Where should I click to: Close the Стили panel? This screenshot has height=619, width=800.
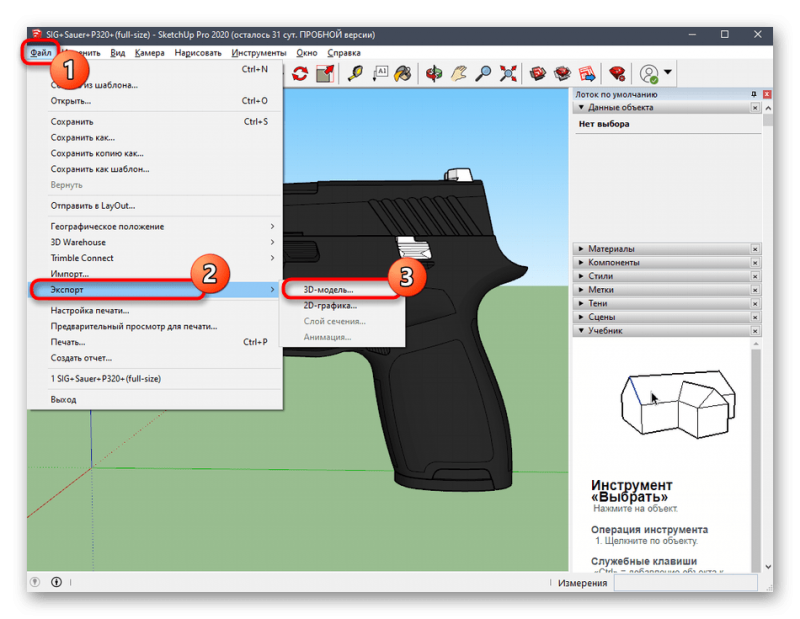tap(755, 276)
